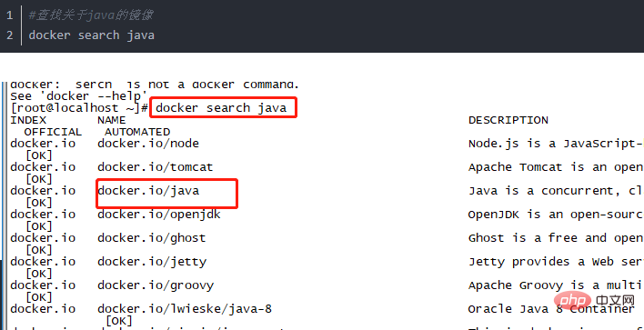Click 'Apache Groovy is a multi' description
This screenshot has height=330, width=644.
tap(556, 285)
